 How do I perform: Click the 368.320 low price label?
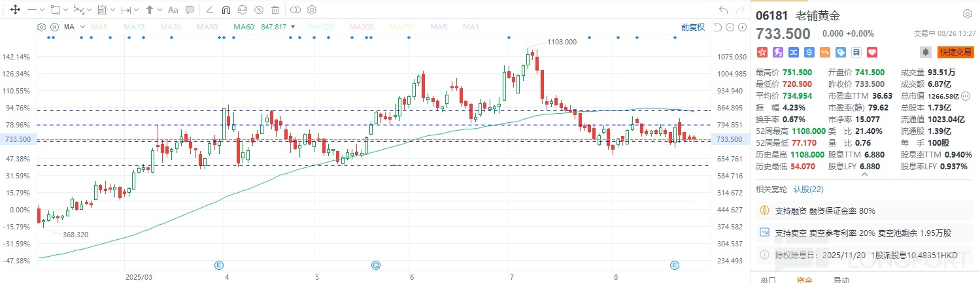pyautogui.click(x=76, y=234)
